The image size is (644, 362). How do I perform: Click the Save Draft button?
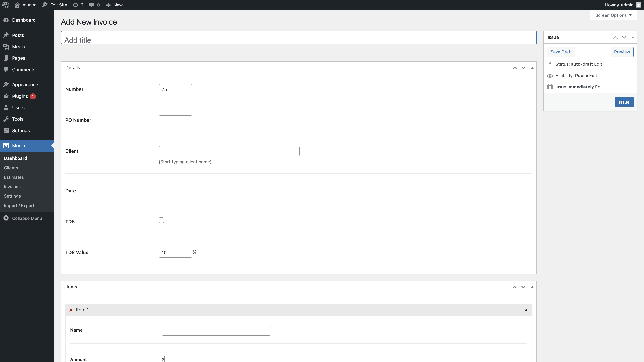pyautogui.click(x=561, y=52)
